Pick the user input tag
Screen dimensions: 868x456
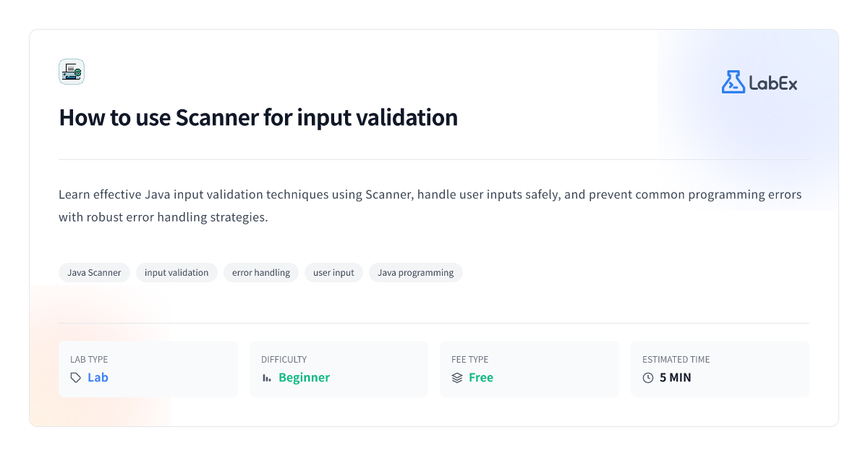[x=333, y=273]
